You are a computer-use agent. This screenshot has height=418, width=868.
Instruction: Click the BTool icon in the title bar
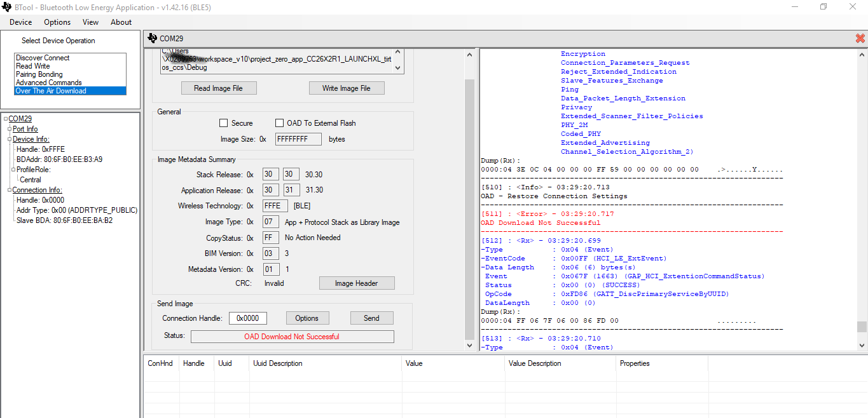(7, 7)
